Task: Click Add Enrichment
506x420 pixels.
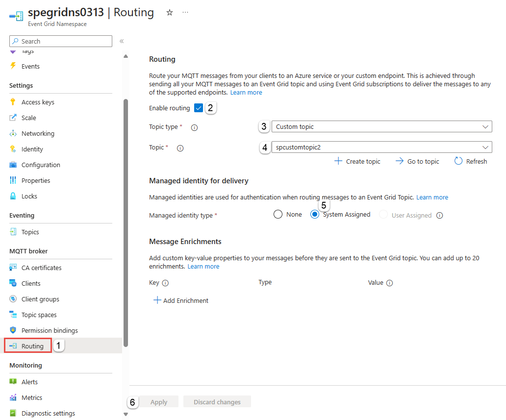Action: click(x=181, y=300)
